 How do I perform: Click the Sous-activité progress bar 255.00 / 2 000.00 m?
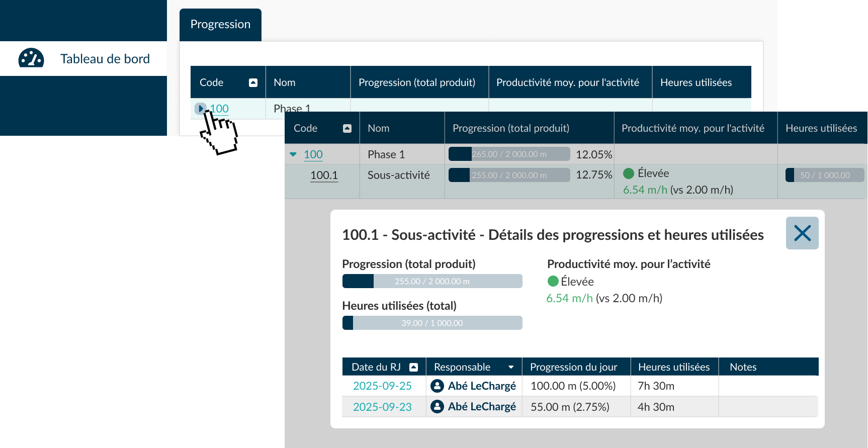pyautogui.click(x=509, y=175)
